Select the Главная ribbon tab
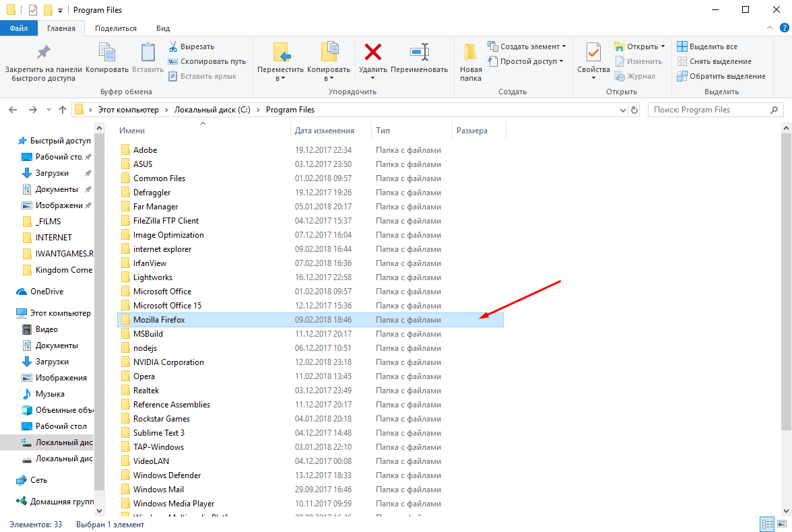The width and height of the screenshot is (792, 532). click(x=61, y=28)
